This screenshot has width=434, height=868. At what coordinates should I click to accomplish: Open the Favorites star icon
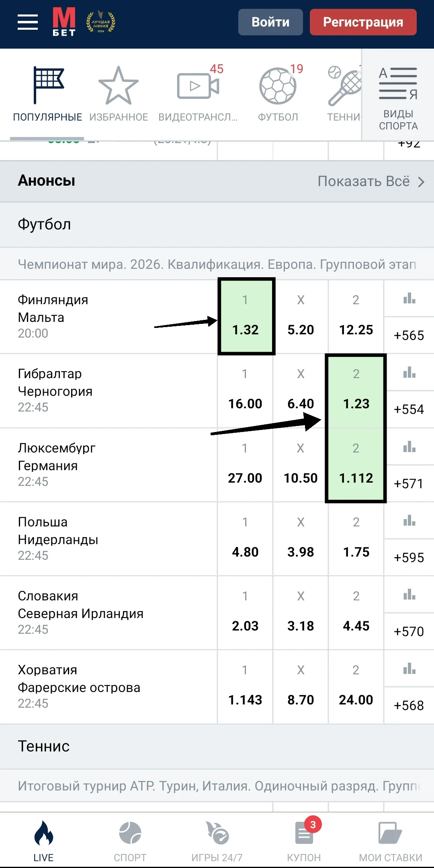click(119, 86)
